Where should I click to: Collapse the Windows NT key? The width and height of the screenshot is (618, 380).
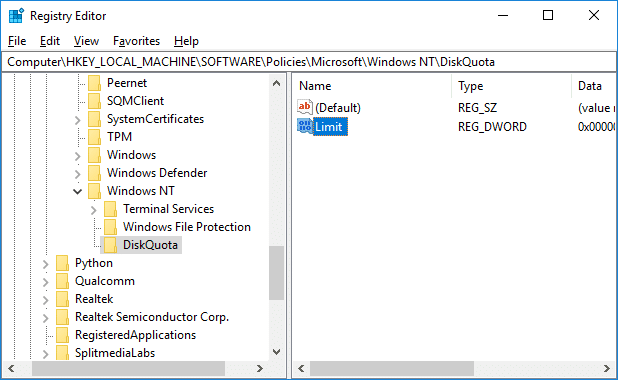[78, 192]
